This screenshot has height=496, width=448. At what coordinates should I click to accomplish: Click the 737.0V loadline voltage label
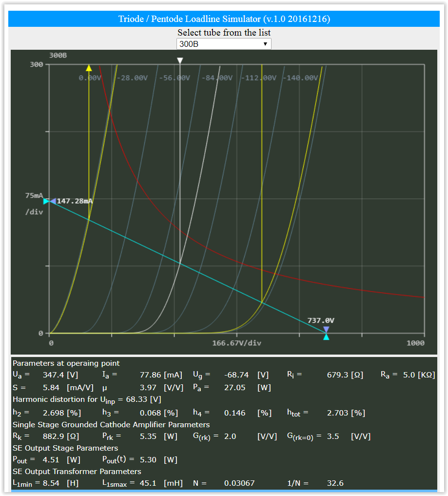tap(321, 320)
